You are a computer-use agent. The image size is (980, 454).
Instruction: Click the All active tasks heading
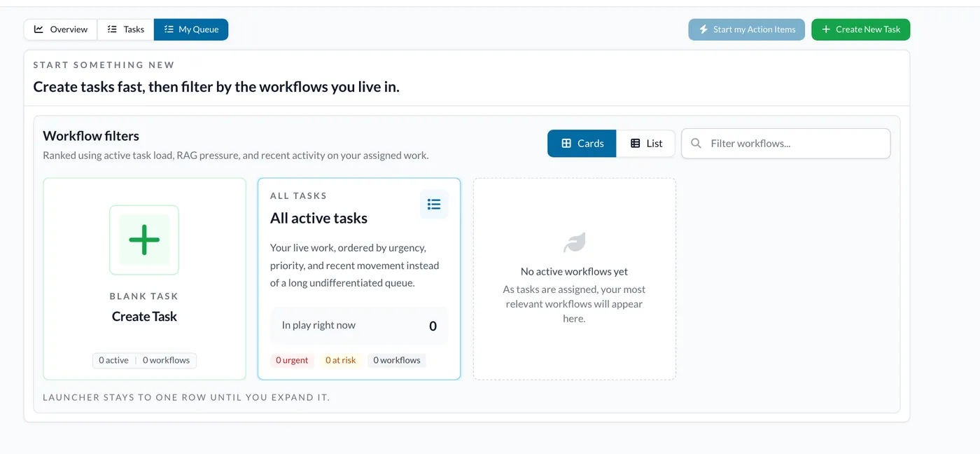[318, 218]
